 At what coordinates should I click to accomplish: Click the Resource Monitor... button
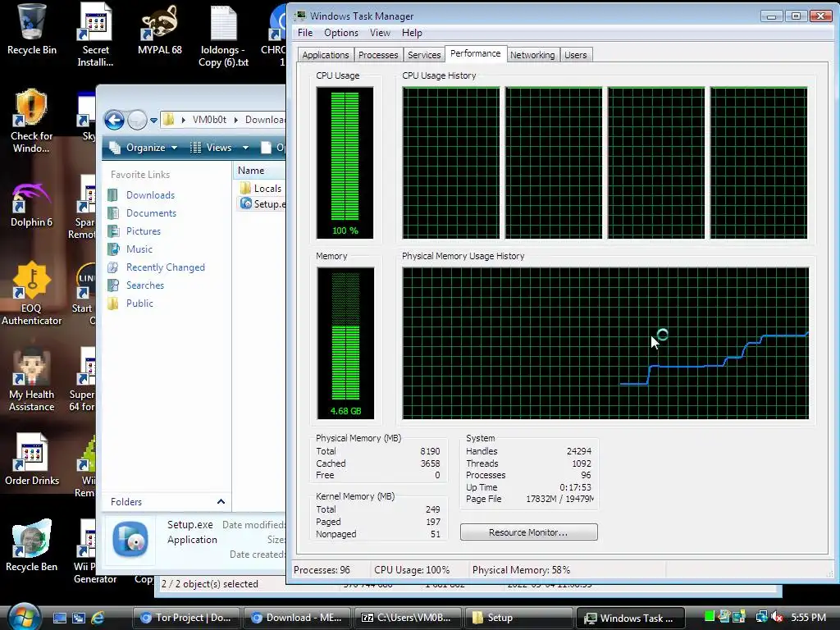click(x=528, y=532)
